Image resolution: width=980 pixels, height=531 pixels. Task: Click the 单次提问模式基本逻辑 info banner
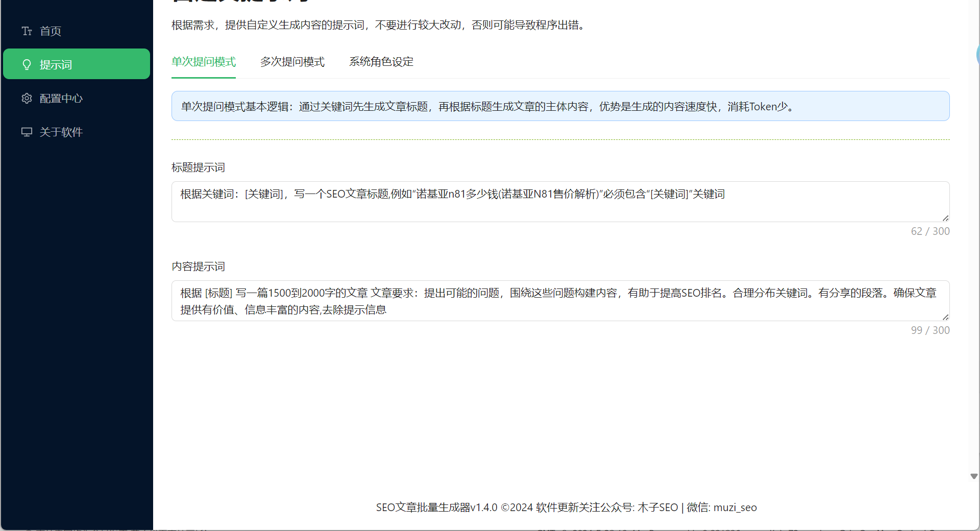coord(560,106)
